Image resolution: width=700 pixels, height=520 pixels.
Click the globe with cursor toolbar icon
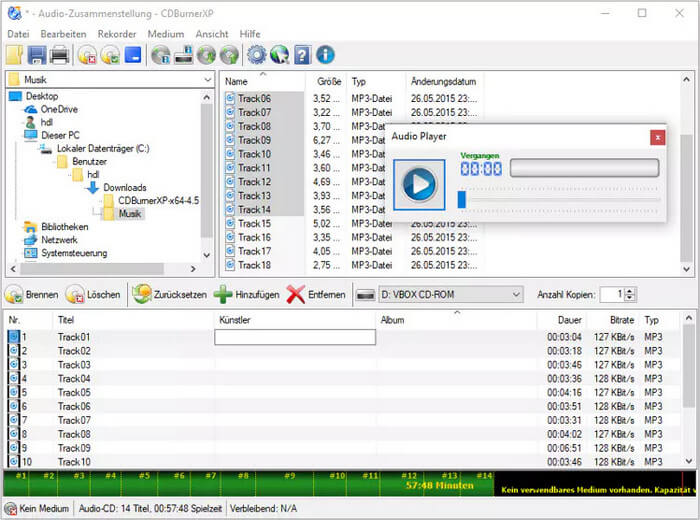click(279, 55)
